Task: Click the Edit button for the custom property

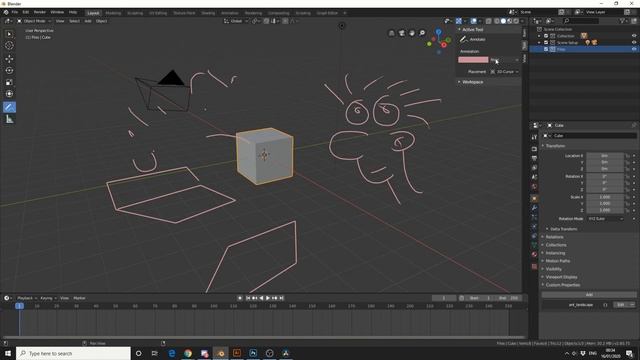Action: (620, 305)
